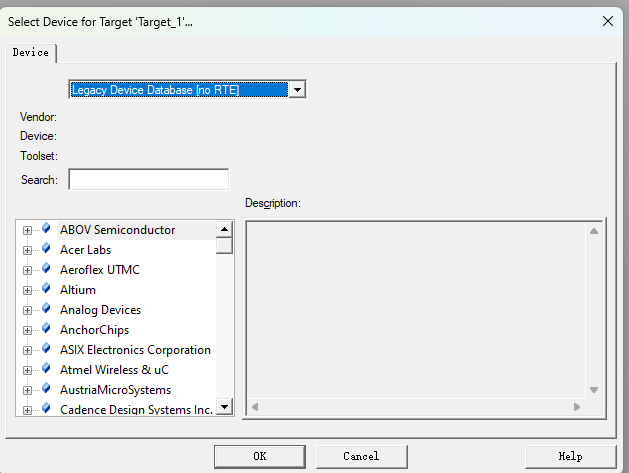Expand the Analog Devices tree node

pyautogui.click(x=27, y=311)
